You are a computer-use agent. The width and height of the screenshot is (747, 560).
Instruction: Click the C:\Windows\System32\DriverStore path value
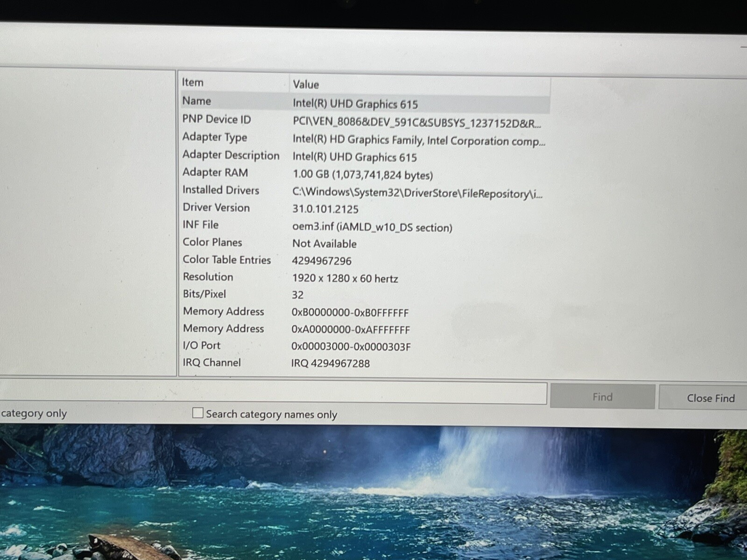(x=417, y=192)
